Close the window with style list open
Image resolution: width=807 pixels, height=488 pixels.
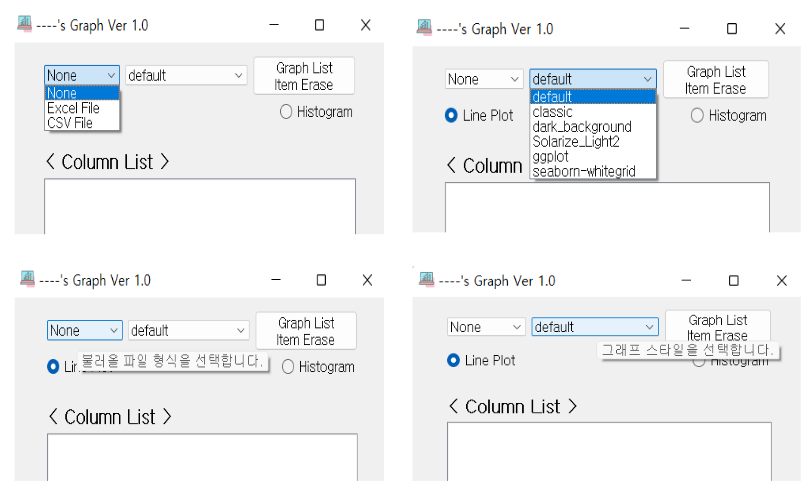pos(780,29)
